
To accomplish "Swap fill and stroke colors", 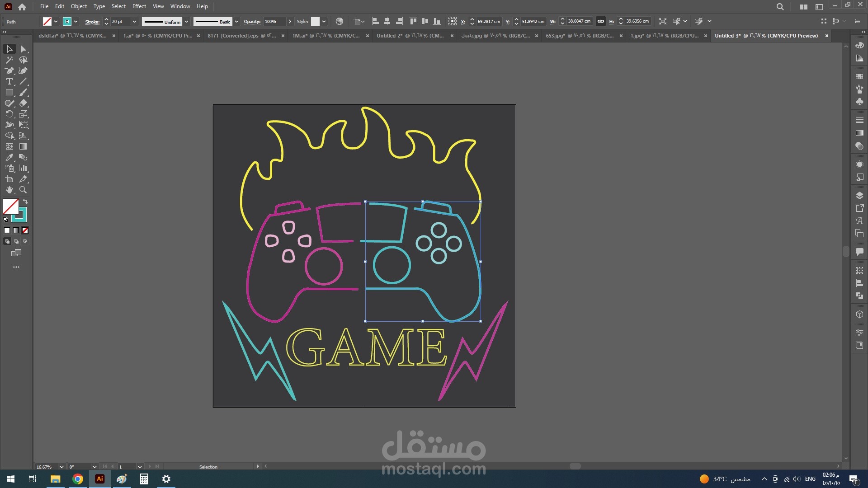I will pos(25,202).
